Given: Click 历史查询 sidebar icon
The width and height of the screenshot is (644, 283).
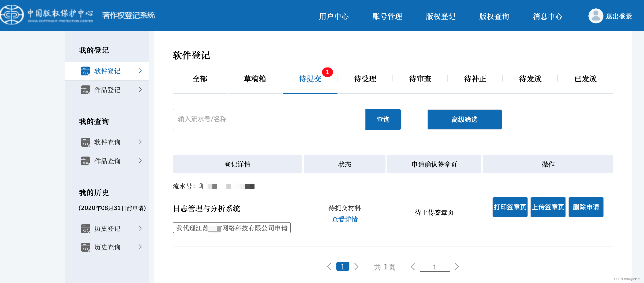Looking at the screenshot, I should click(x=86, y=247).
